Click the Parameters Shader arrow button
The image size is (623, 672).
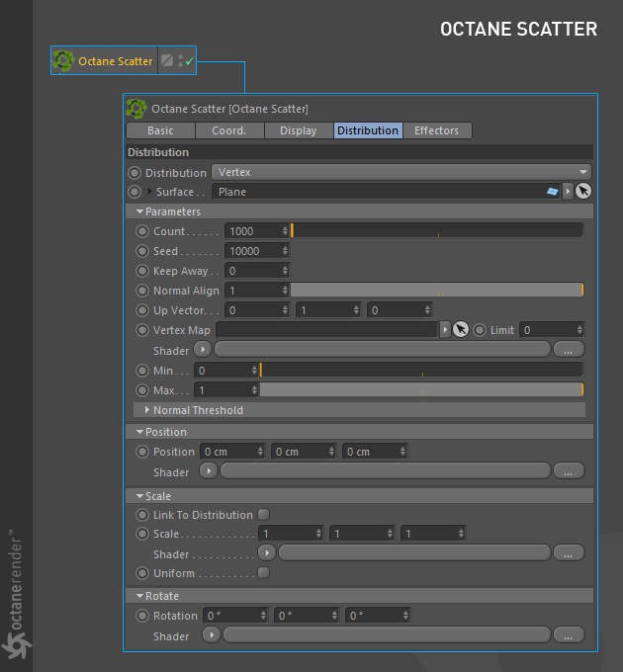pos(203,349)
